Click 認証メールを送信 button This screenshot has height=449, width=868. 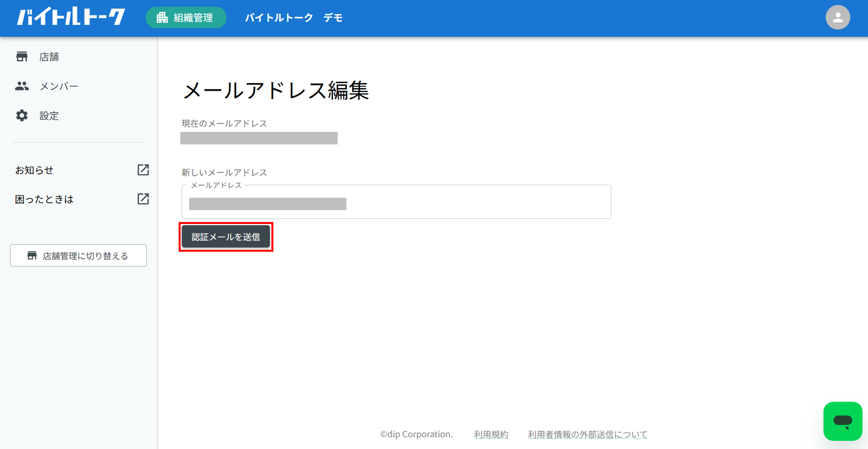[226, 237]
